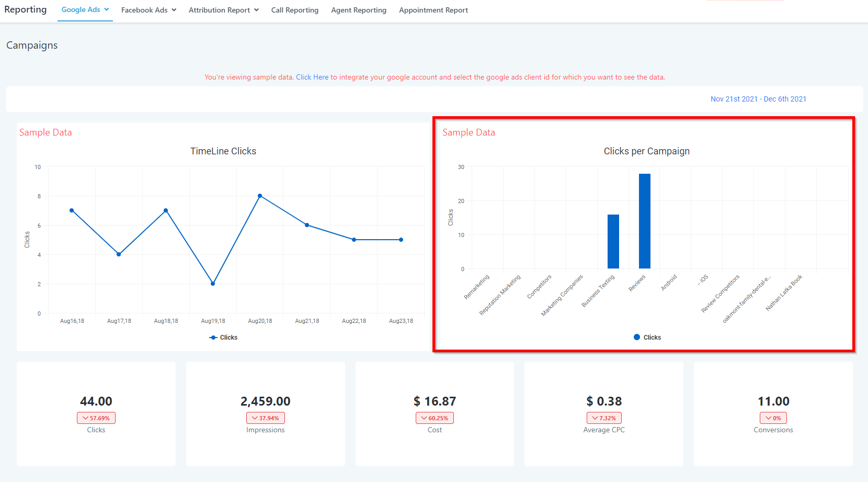Click the Reporting page heading
The height and width of the screenshot is (482, 868).
point(26,9)
